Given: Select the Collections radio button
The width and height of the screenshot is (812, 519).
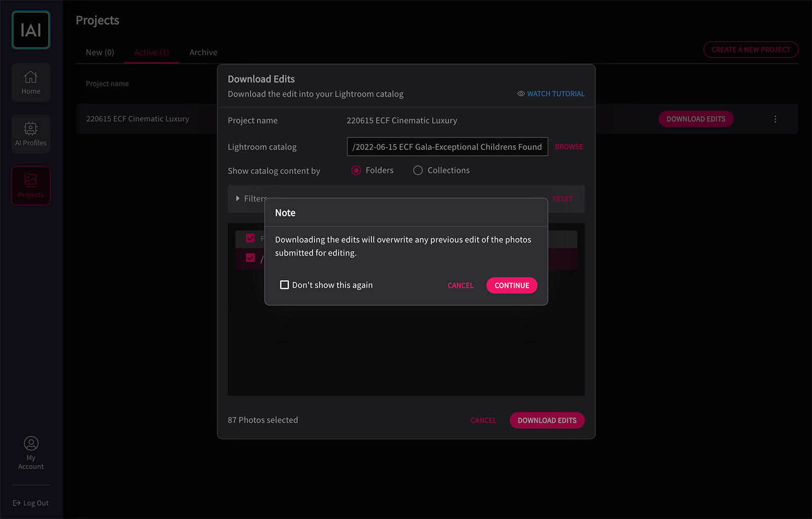Looking at the screenshot, I should pyautogui.click(x=418, y=170).
